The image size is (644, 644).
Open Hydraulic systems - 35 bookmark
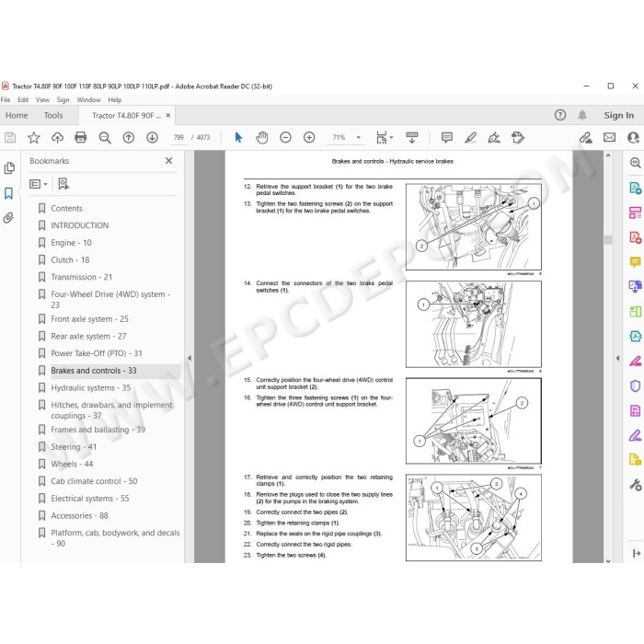click(x=91, y=387)
